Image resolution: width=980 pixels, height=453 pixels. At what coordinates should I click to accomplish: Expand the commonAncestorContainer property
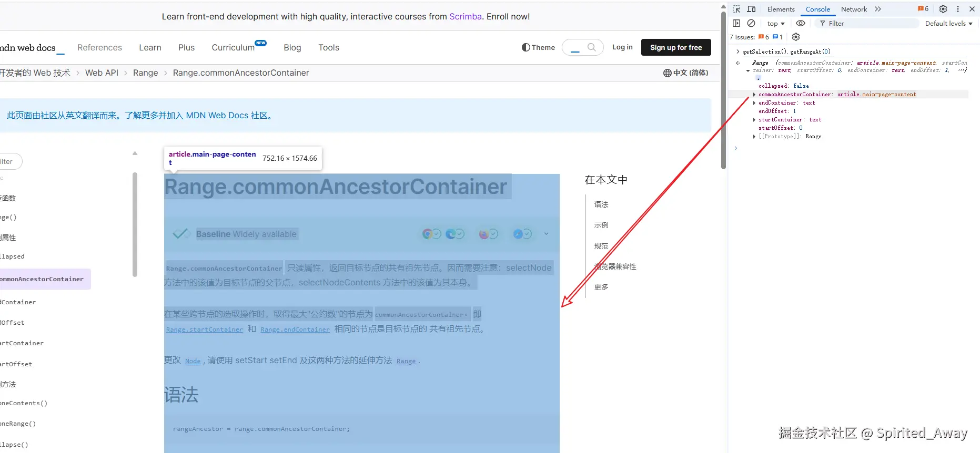[754, 95]
